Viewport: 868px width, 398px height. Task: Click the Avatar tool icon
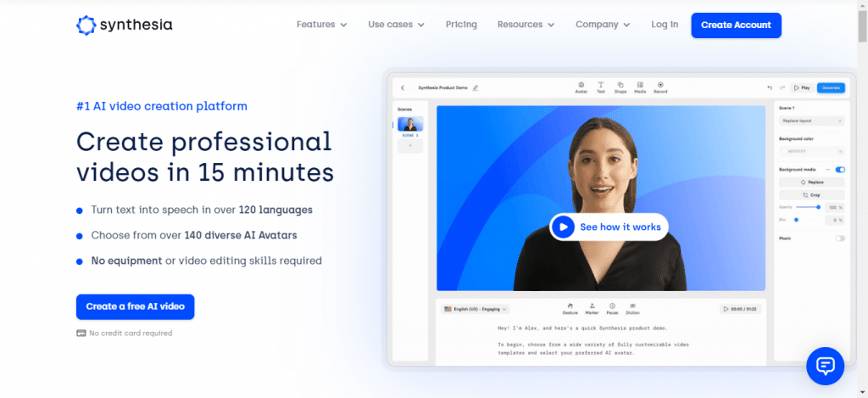pos(581,87)
